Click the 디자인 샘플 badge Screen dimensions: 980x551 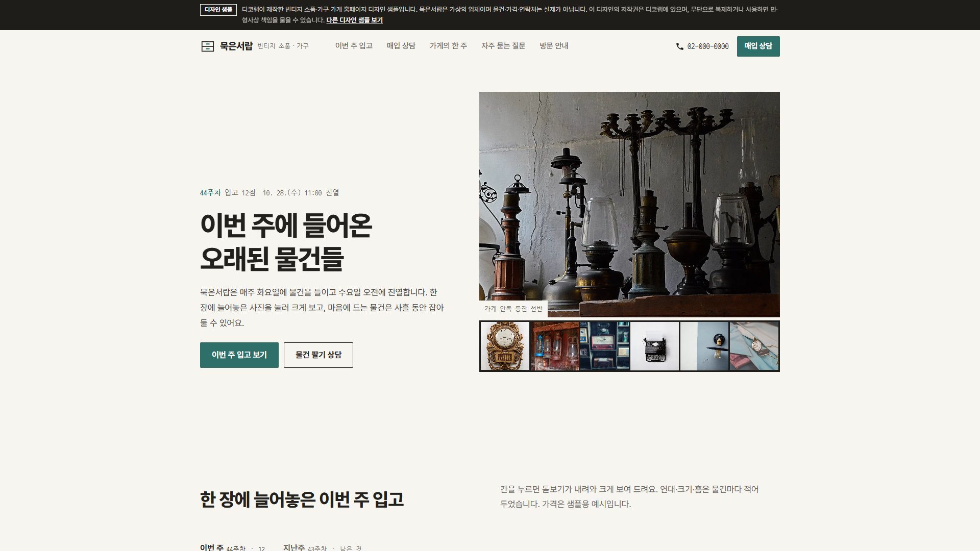[x=218, y=10]
